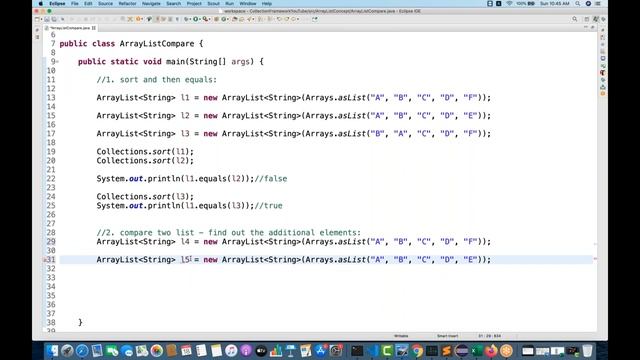Click the Java perspective icon
Viewport: 640px width, 360px height.
coord(596,19)
